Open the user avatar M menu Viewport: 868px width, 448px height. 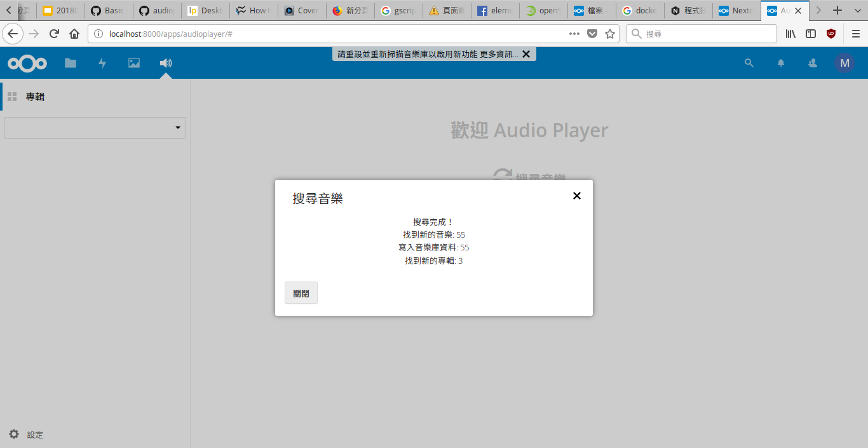click(x=844, y=63)
